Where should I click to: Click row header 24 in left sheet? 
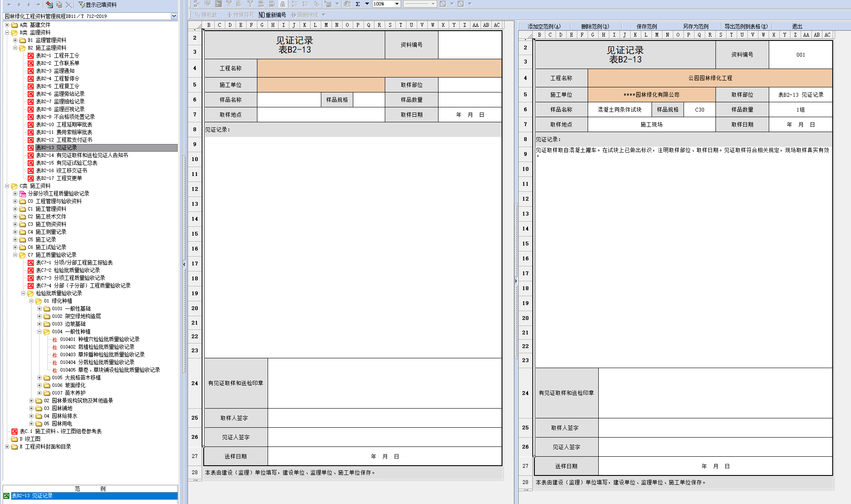click(195, 383)
